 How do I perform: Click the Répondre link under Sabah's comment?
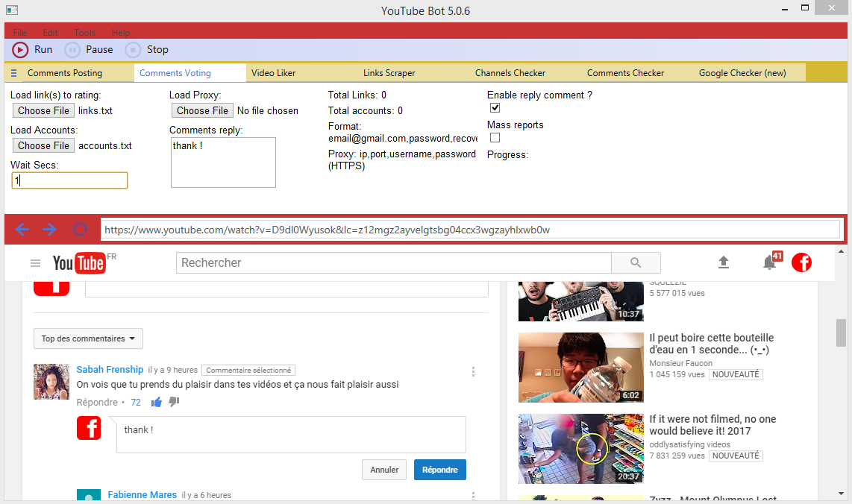pyautogui.click(x=97, y=402)
